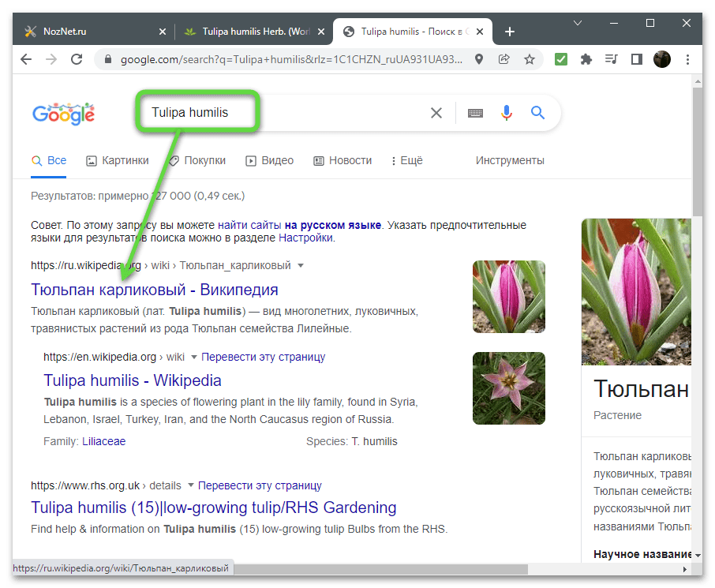This screenshot has width=715, height=588.
Task: Click the Научное название label
Action: pyautogui.click(x=642, y=554)
